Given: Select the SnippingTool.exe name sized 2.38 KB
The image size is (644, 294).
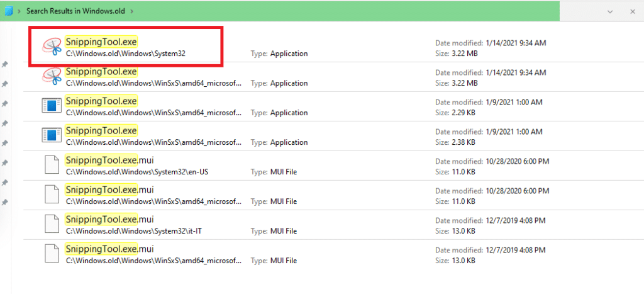Looking at the screenshot, I should pyautogui.click(x=101, y=130).
